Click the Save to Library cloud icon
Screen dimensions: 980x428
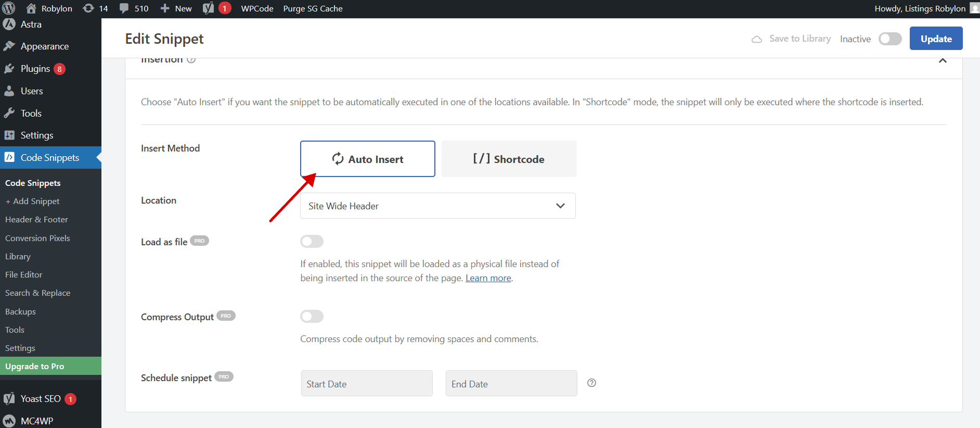tap(757, 39)
